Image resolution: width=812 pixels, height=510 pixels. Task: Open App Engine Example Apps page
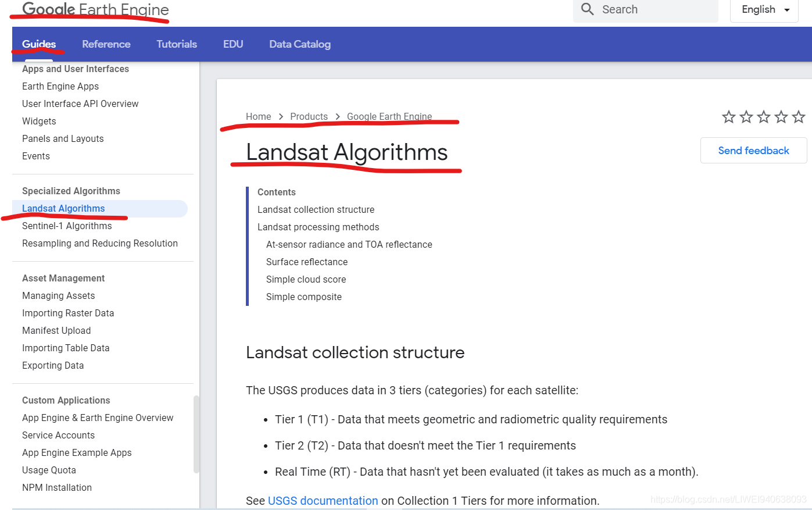pyautogui.click(x=77, y=452)
